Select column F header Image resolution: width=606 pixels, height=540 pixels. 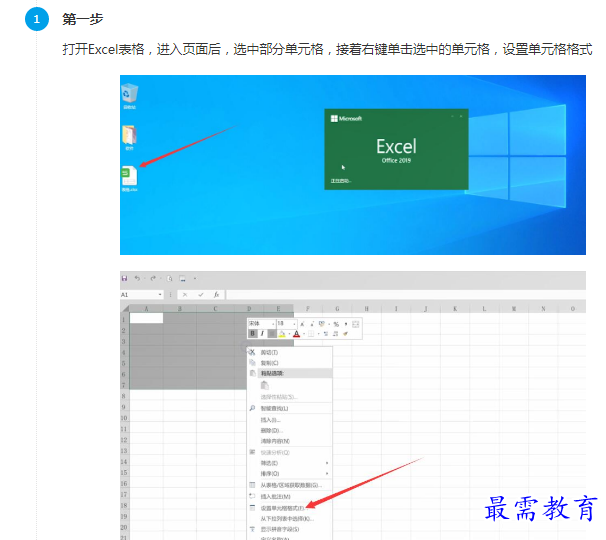coord(308,308)
